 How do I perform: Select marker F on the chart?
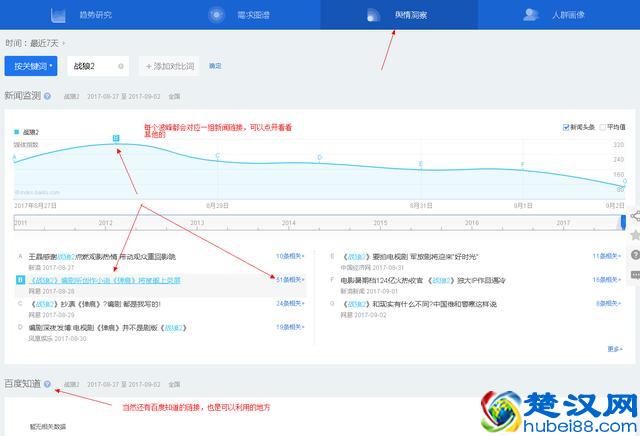click(x=522, y=165)
